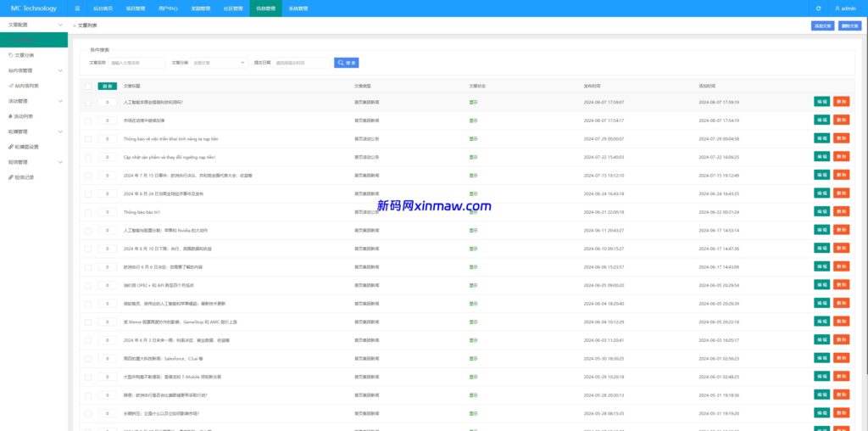The width and height of the screenshot is (868, 431).
Task: Open 站内信列表 in the sidebar
Action: pyautogui.click(x=34, y=86)
